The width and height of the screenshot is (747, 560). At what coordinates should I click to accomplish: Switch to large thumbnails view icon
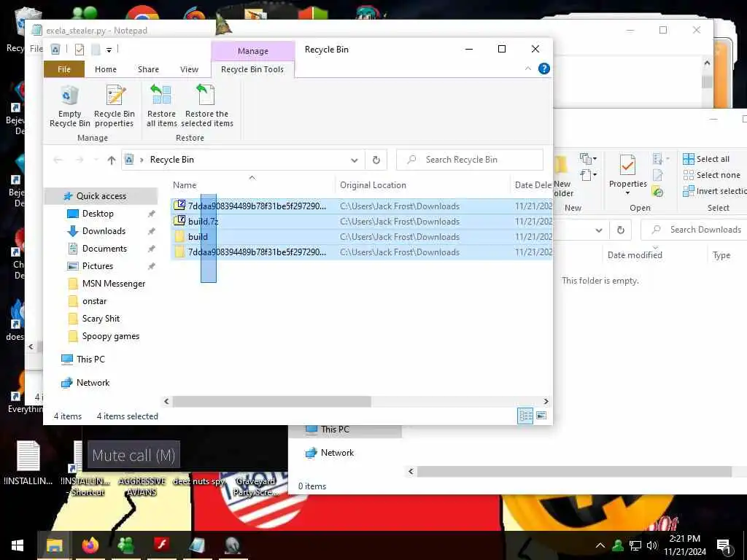pos(541,416)
